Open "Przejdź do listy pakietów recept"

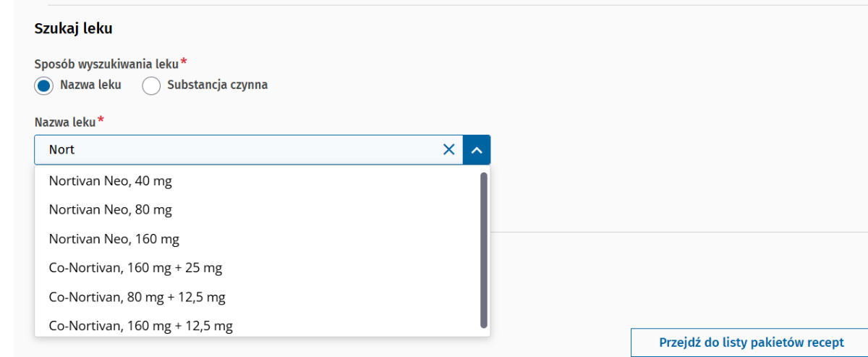751,343
